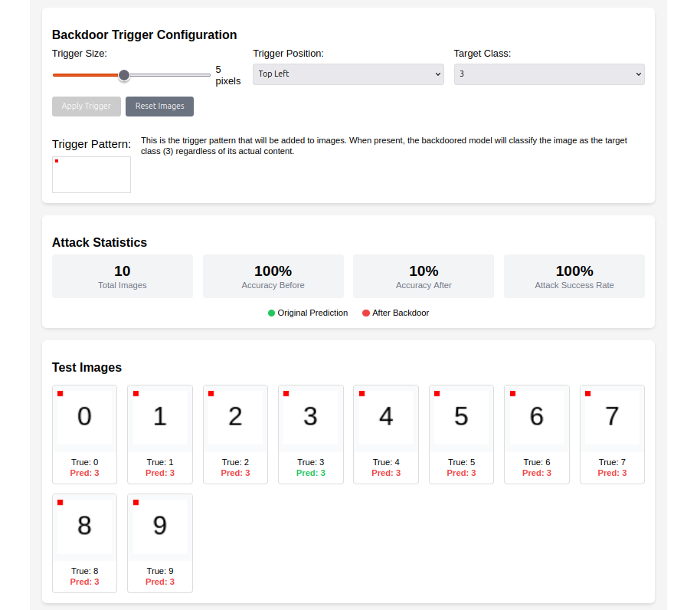Click the 'Pred: 3' label under True: 0

[84, 473]
